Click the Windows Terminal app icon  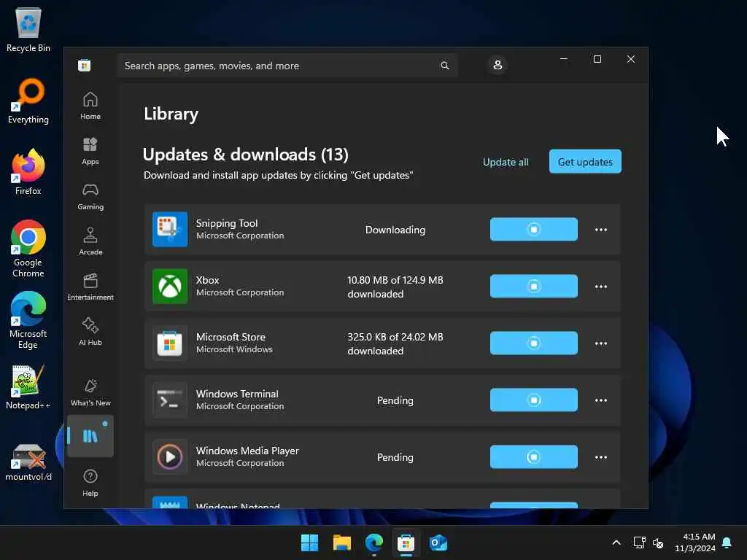[x=170, y=400]
